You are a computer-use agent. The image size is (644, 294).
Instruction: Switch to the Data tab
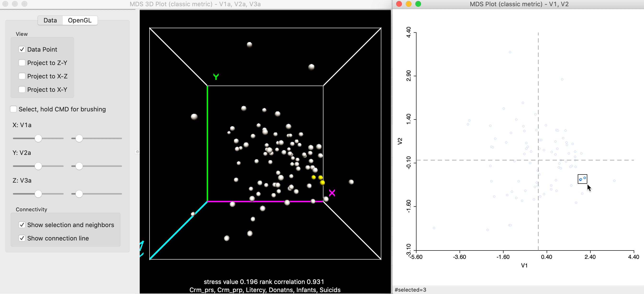(x=50, y=20)
